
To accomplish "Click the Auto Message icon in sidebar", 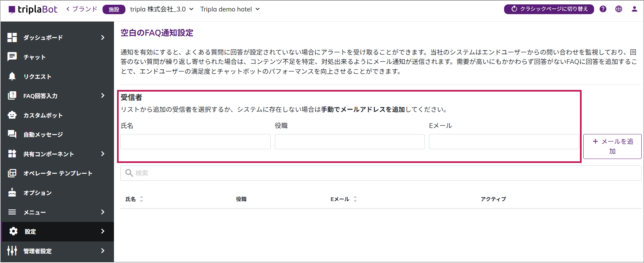I will click(x=12, y=134).
